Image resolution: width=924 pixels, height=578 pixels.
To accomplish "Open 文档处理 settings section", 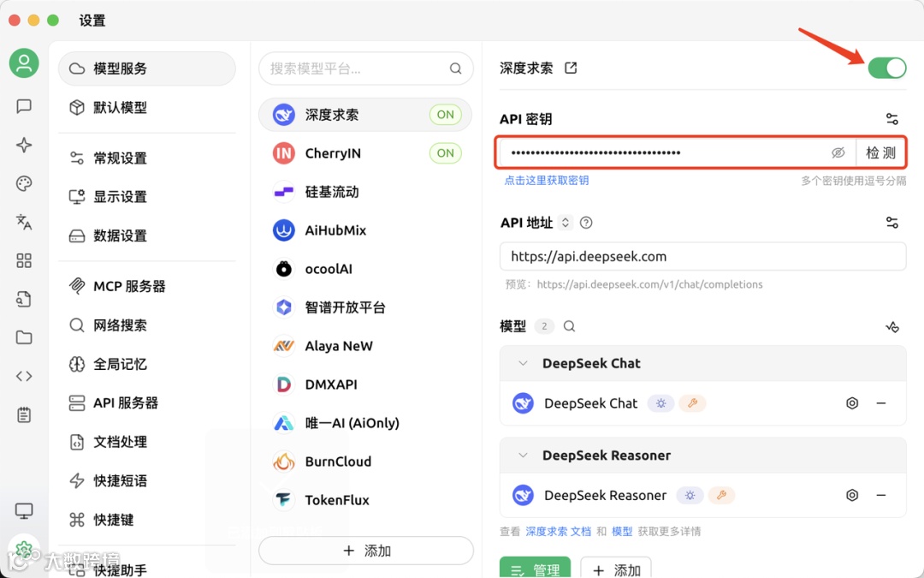I will (147, 442).
